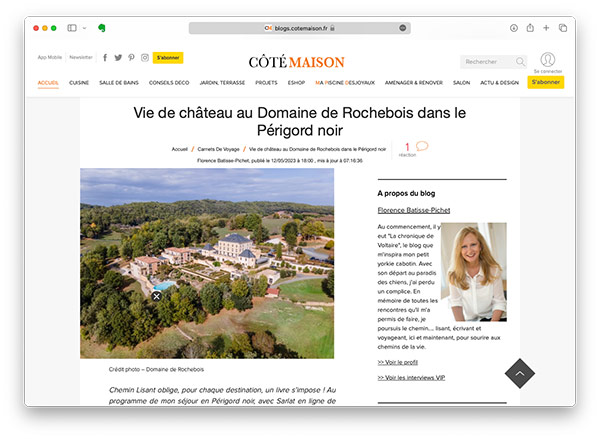
Task: Open the Twitter bird icon
Action: [x=118, y=57]
